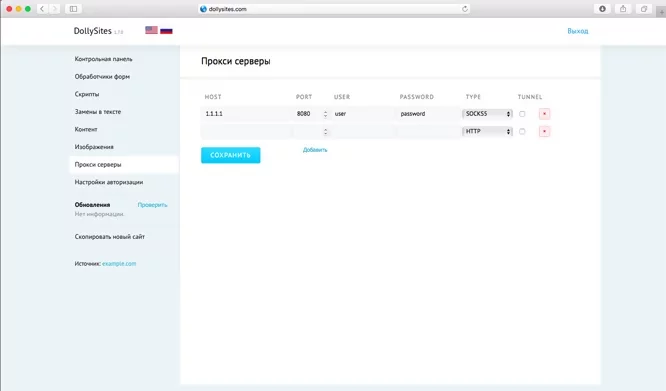Viewport: 666px width, 391px height.
Task: Reload the page with the refresh icon
Action: click(465, 8)
